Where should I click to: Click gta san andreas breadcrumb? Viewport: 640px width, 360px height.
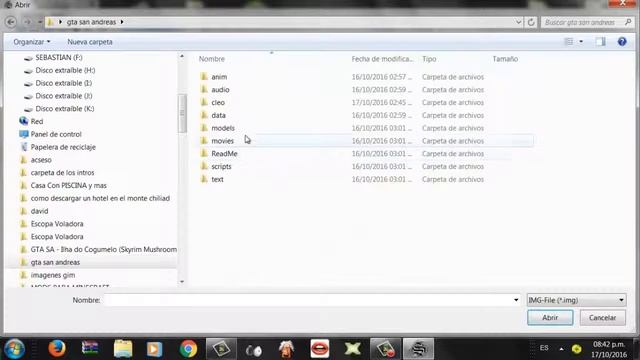click(91, 22)
